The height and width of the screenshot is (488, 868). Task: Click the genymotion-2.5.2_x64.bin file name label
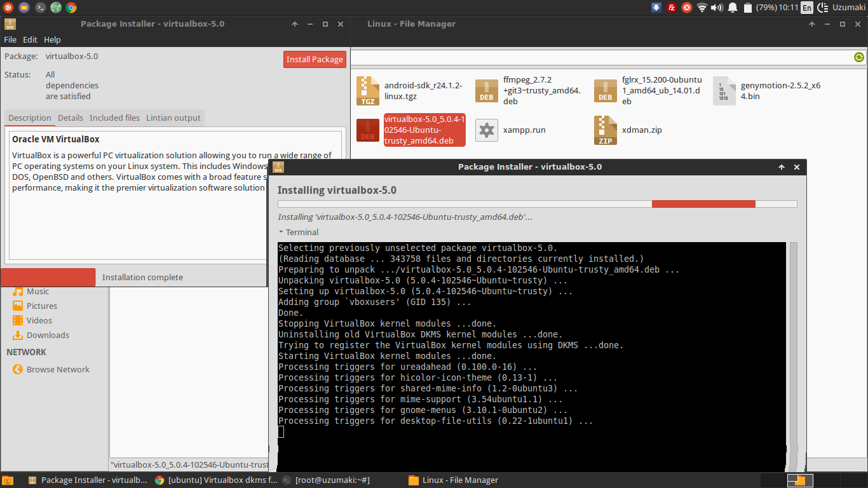780,91
